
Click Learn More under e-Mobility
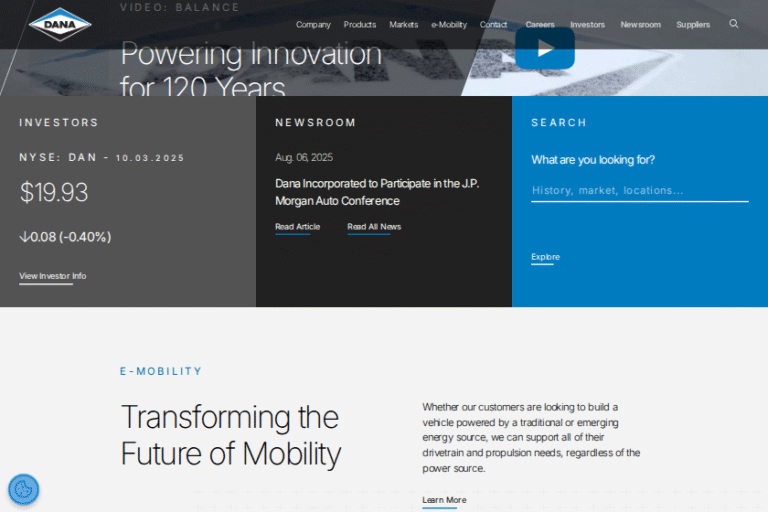point(444,500)
